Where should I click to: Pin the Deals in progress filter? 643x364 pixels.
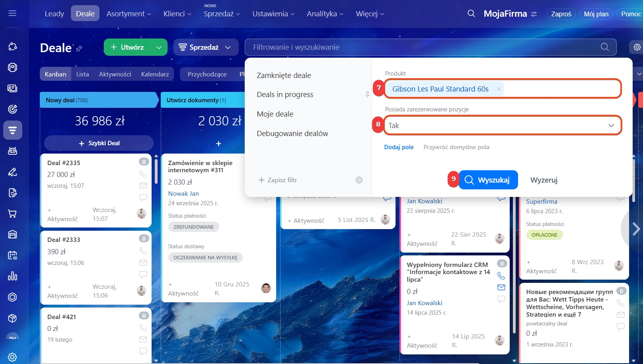point(367,95)
